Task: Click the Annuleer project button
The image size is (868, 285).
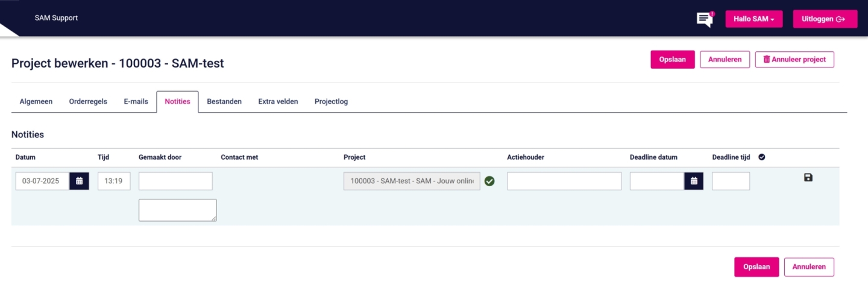Action: (794, 60)
